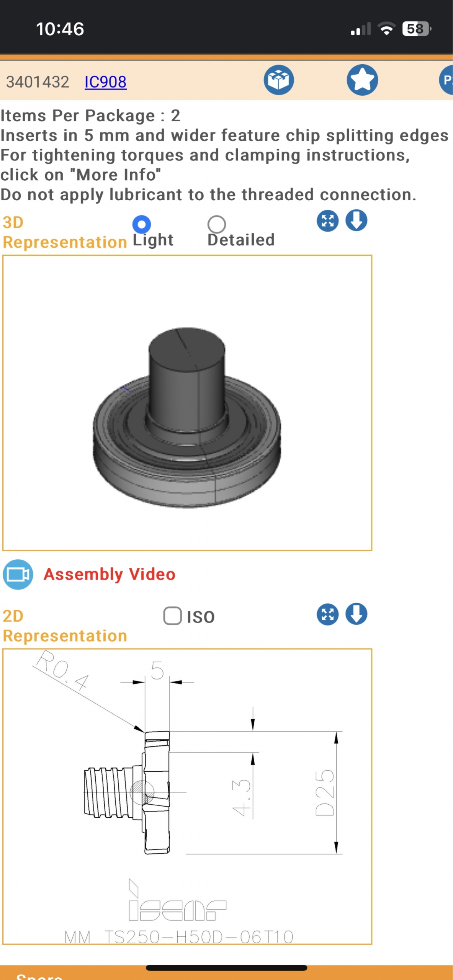Tap the partially visible P icon
The height and width of the screenshot is (980, 453).
(446, 80)
